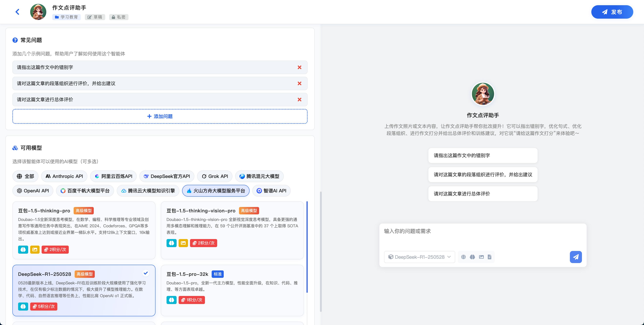This screenshot has height=325, width=644.
Task: Delete the question about 段落组织 evaluation
Action: (299, 83)
